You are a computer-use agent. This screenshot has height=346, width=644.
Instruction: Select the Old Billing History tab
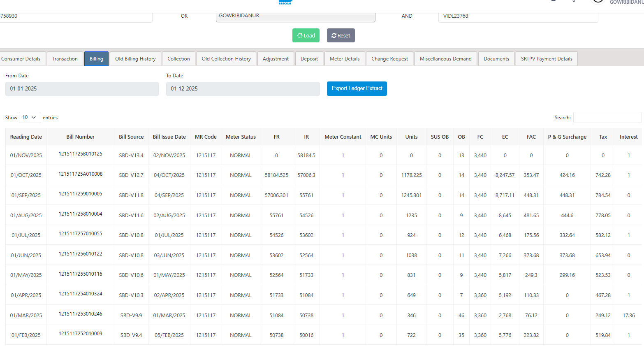click(x=135, y=59)
